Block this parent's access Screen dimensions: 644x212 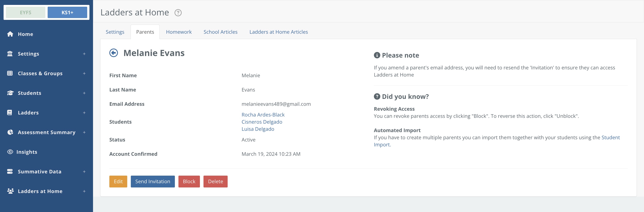(x=189, y=181)
